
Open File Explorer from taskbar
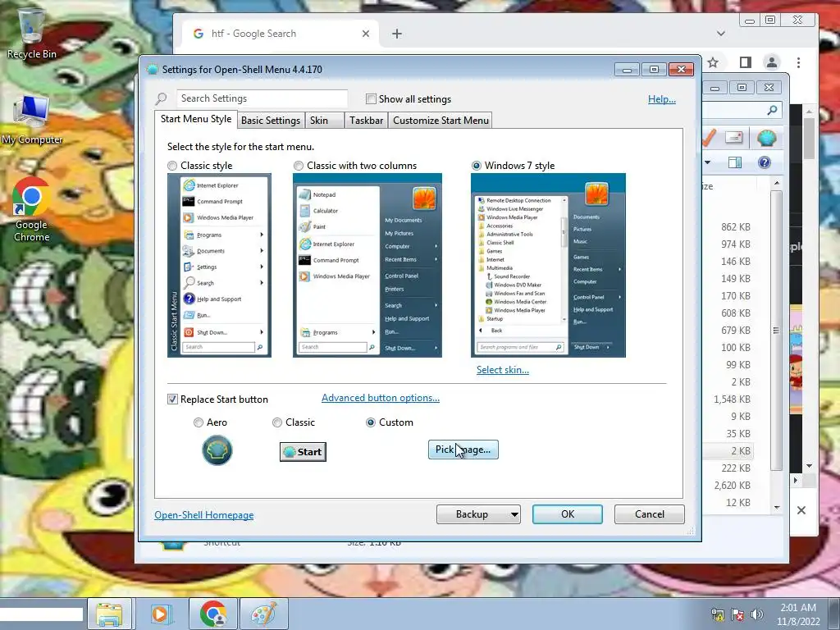[x=109, y=614]
